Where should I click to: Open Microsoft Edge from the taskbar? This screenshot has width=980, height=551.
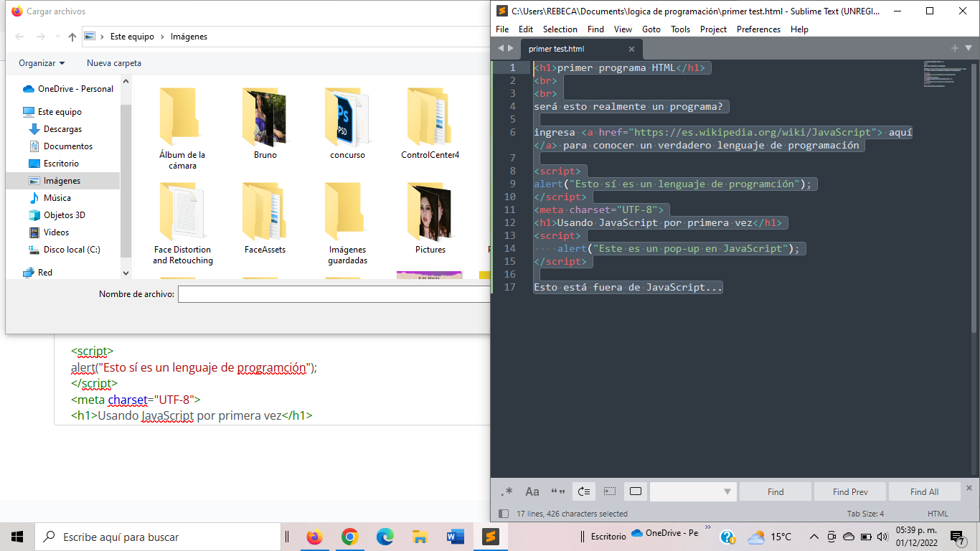coord(385,537)
